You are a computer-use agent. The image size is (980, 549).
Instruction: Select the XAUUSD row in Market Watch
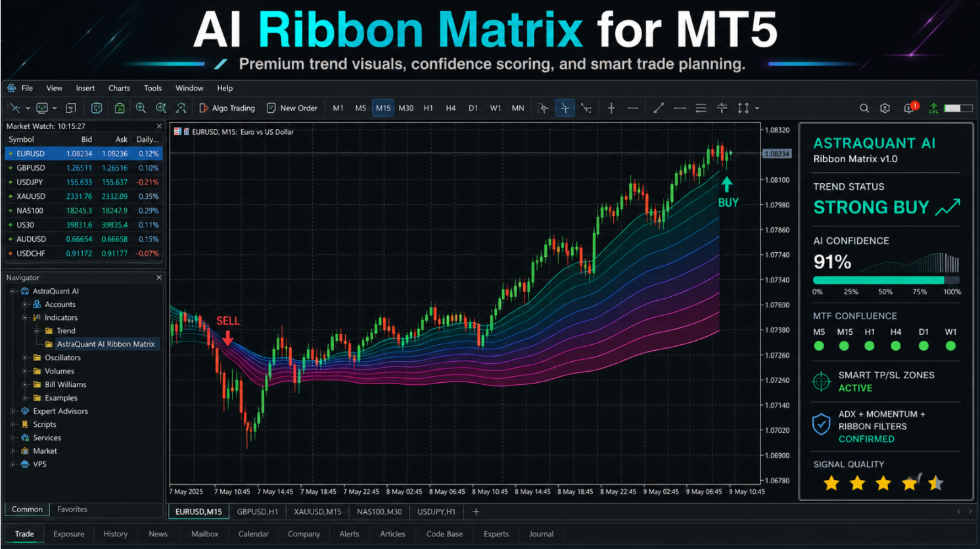[x=83, y=196]
